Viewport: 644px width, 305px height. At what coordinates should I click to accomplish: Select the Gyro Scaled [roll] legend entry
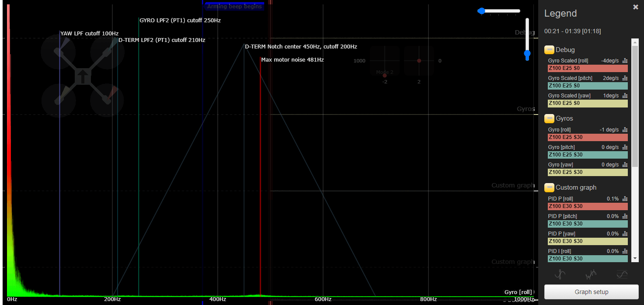pos(569,61)
